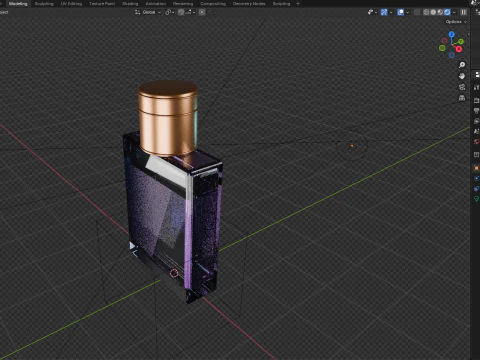The height and width of the screenshot is (360, 480).
Task: Click the Z axis on navigation gizmo
Action: pyautogui.click(x=452, y=34)
